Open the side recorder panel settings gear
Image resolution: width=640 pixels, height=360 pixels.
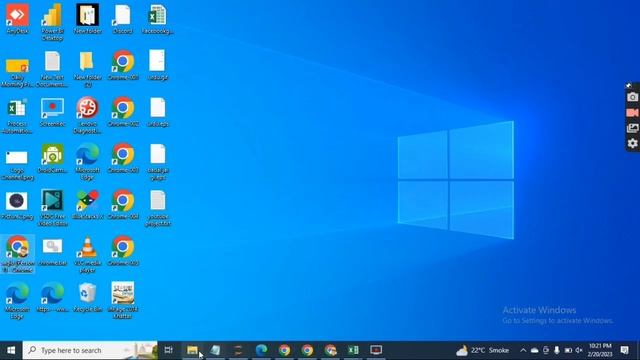pyautogui.click(x=632, y=143)
